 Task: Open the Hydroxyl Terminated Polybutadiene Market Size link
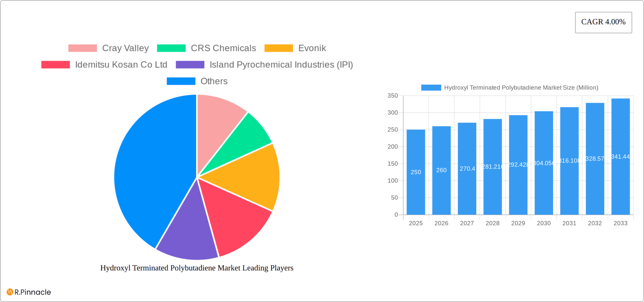click(521, 87)
